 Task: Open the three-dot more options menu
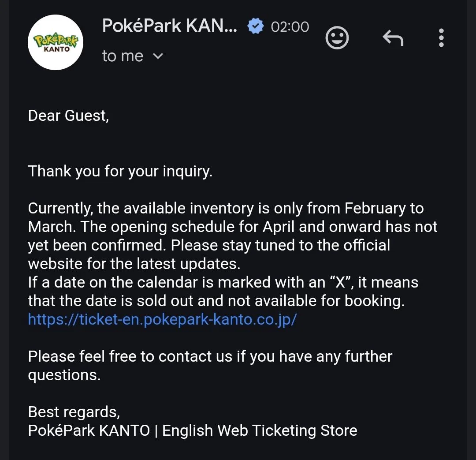click(x=441, y=38)
